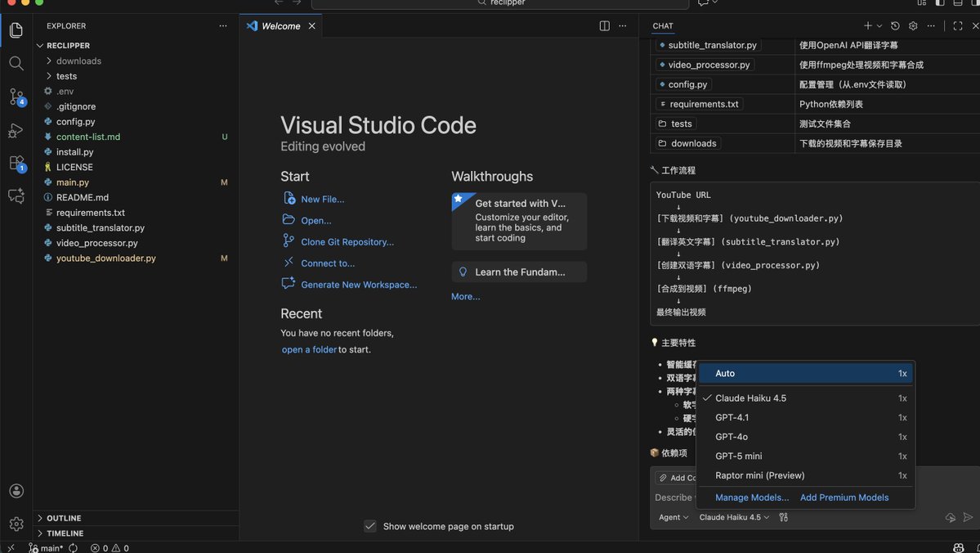The image size is (980, 553).
Task: Maximize the chat panel
Action: pos(957,25)
